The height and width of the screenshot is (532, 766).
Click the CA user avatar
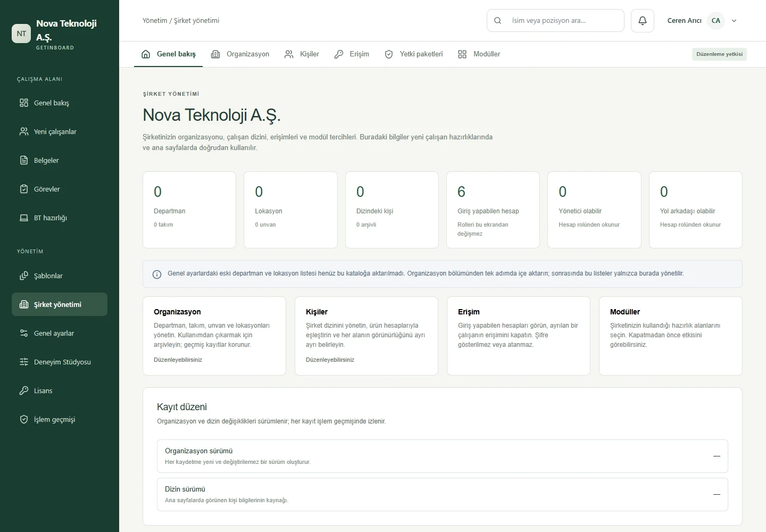[716, 21]
